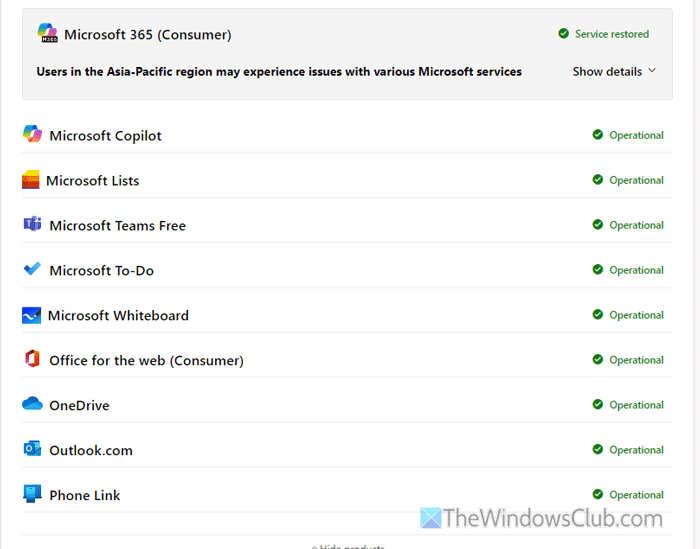Click the Microsoft To-Do checkmark icon
The width and height of the screenshot is (700, 549).
tap(32, 269)
